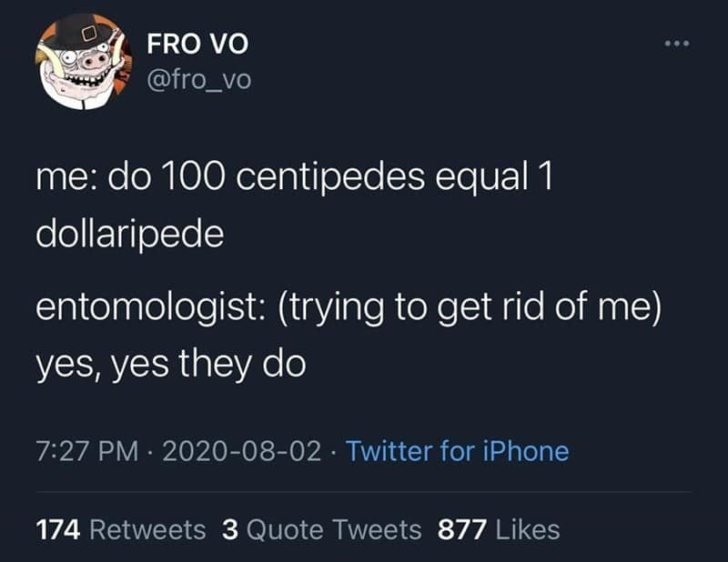
Task: Click the like count number 877
Action: [x=460, y=529]
